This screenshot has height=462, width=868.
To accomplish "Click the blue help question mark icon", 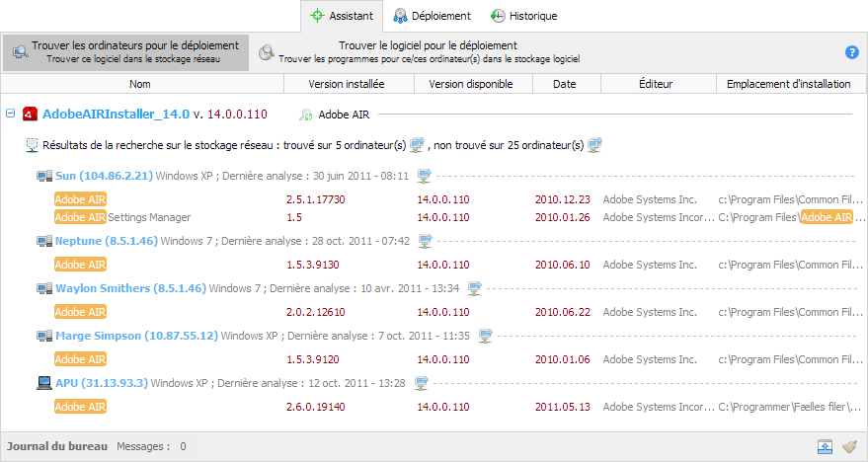I will (x=851, y=52).
